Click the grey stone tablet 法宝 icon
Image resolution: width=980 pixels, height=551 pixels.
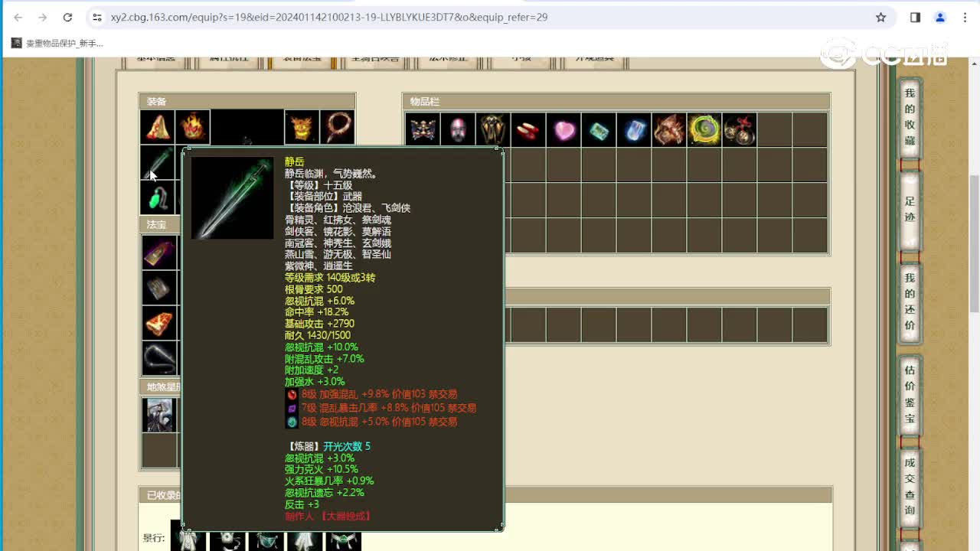pos(159,288)
